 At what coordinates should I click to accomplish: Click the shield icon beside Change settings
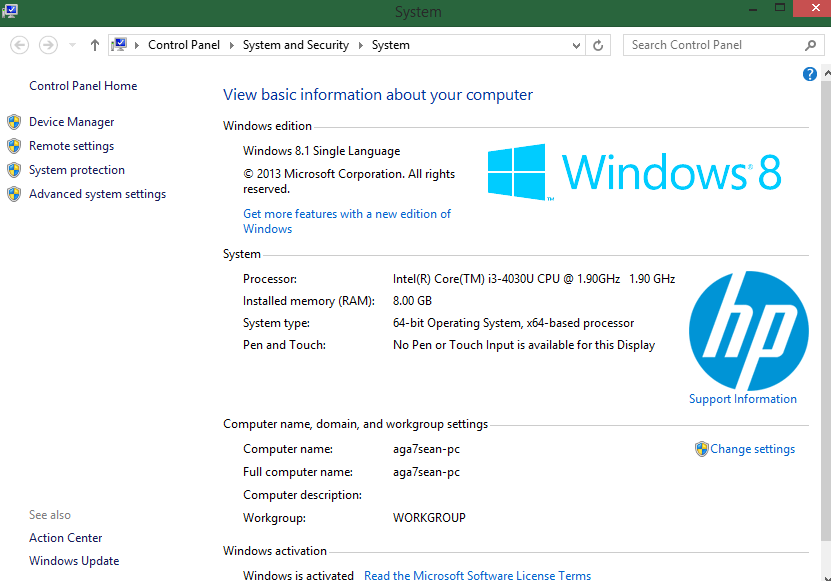pos(701,449)
